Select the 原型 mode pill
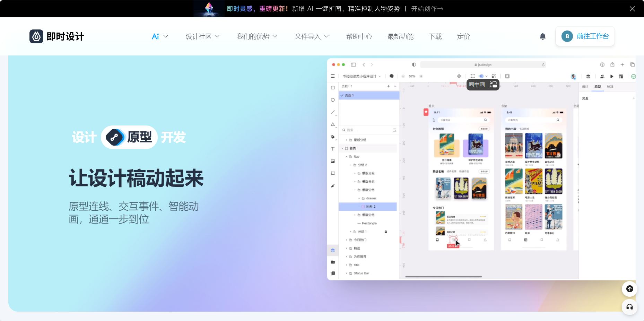This screenshot has width=644, height=321. 129,137
